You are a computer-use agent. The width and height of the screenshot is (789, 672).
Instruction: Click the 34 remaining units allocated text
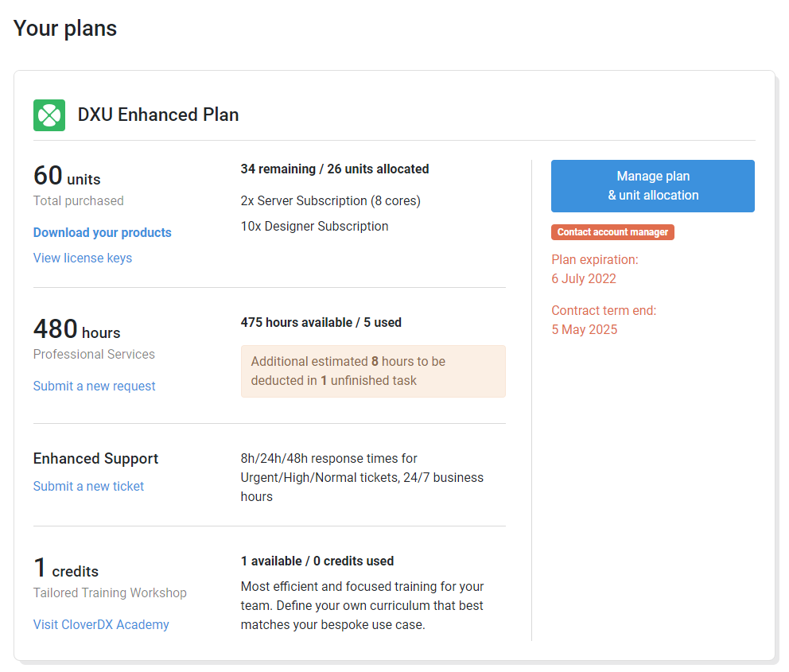[x=335, y=169]
